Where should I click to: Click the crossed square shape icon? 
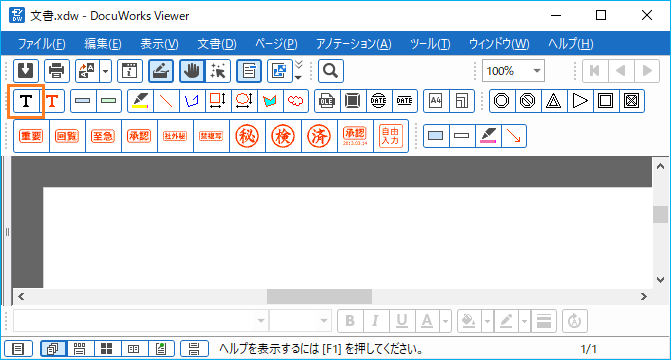[x=632, y=101]
